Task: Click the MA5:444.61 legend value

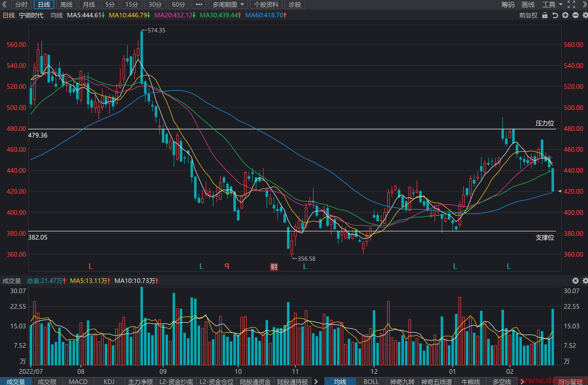Action: 86,15
